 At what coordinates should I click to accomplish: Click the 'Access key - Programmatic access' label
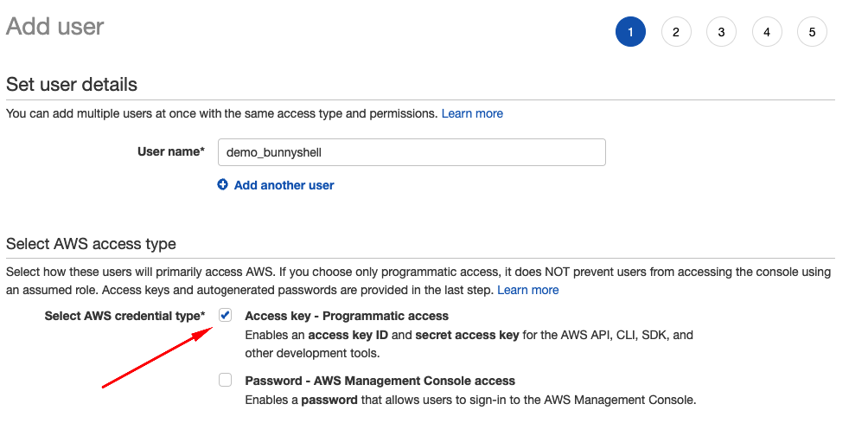[x=347, y=316]
